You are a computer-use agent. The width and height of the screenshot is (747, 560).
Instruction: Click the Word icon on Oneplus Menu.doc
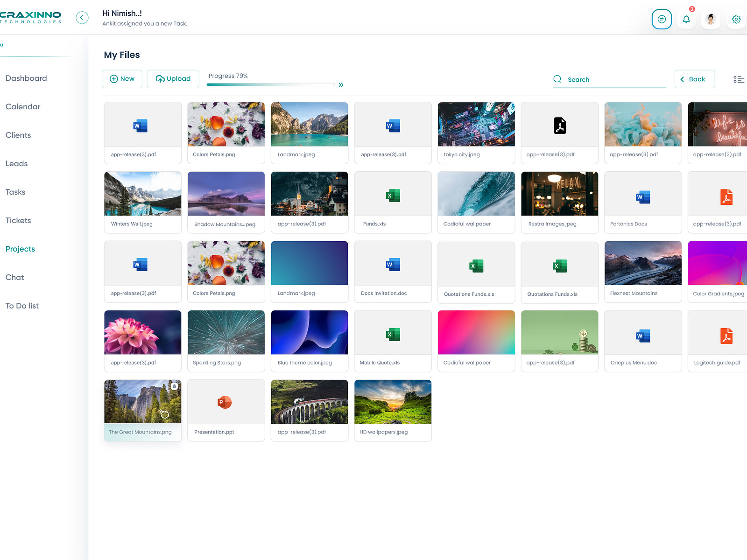[x=643, y=336]
